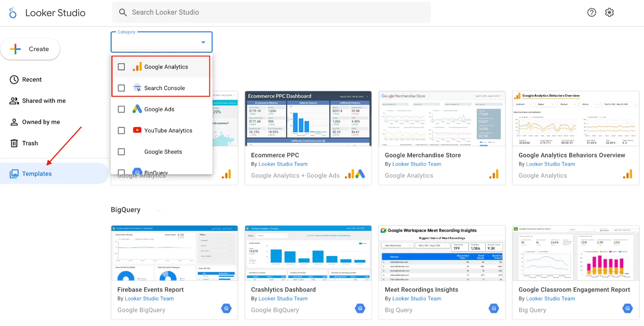644x326 pixels.
Task: Click the Google Ads icon in dropdown
Action: click(137, 109)
